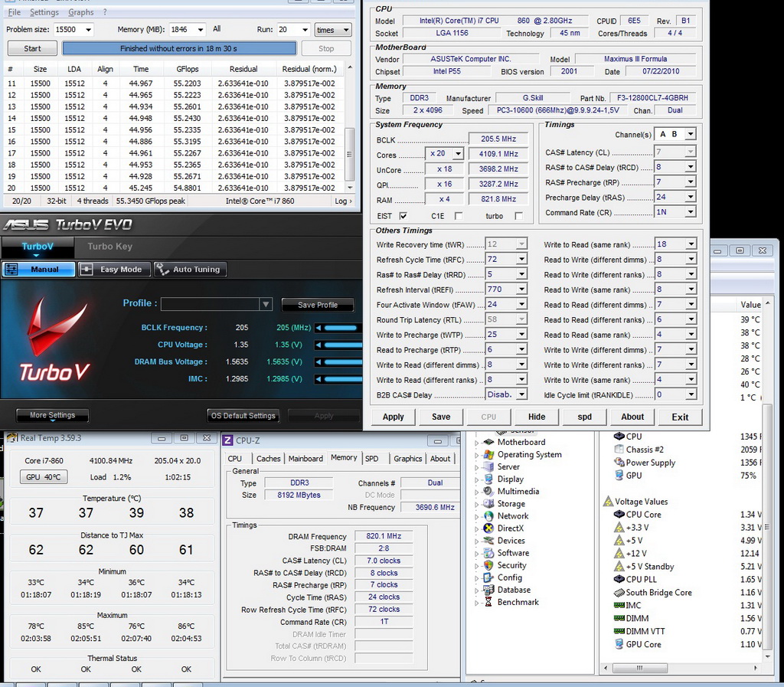Switch to the CPU tab in CPU-Z
784x687 pixels.
[x=234, y=459]
